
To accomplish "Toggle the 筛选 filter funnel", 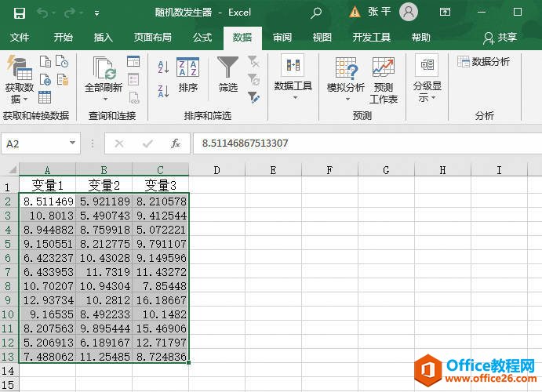I will point(227,74).
